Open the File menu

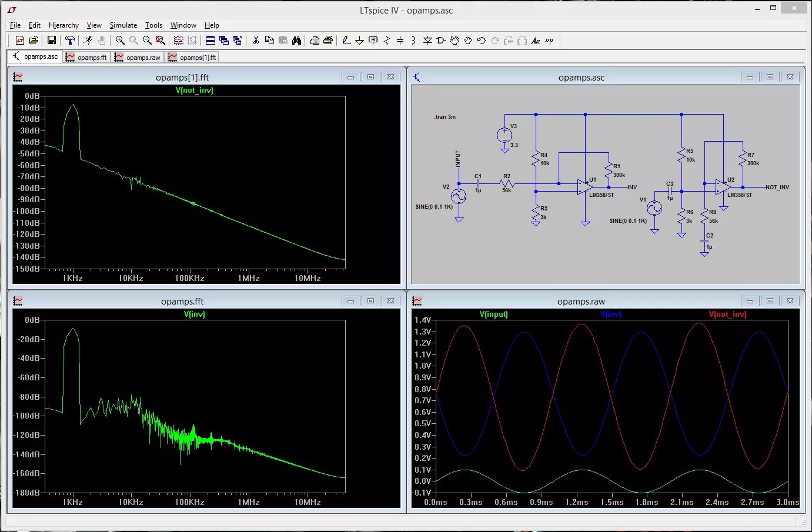[x=15, y=25]
